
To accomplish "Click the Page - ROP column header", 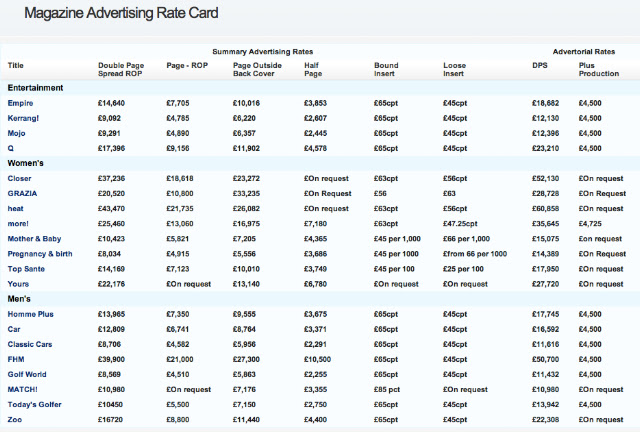I will coord(187,66).
